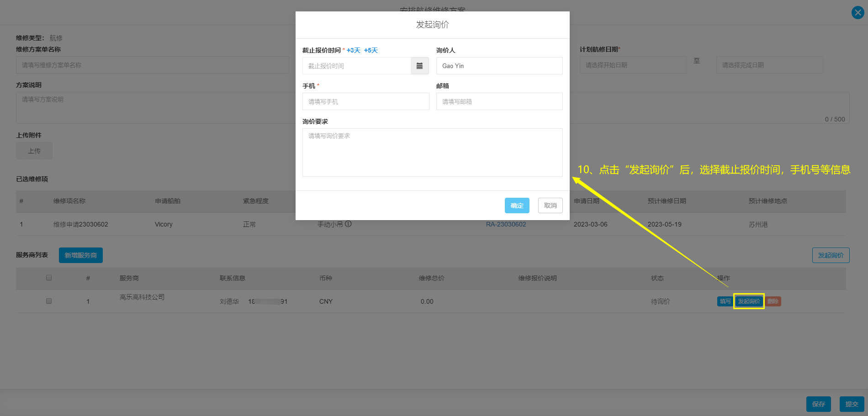Tick the checkbox for 高乐高科技公司 row
The width and height of the screenshot is (868, 416).
[x=49, y=301]
